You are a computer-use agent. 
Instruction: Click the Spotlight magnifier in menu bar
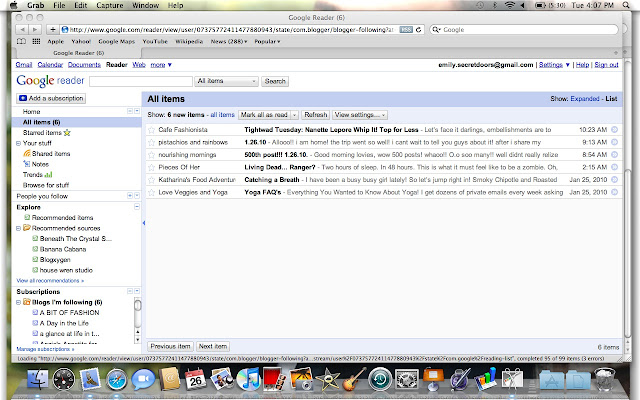(626, 5)
